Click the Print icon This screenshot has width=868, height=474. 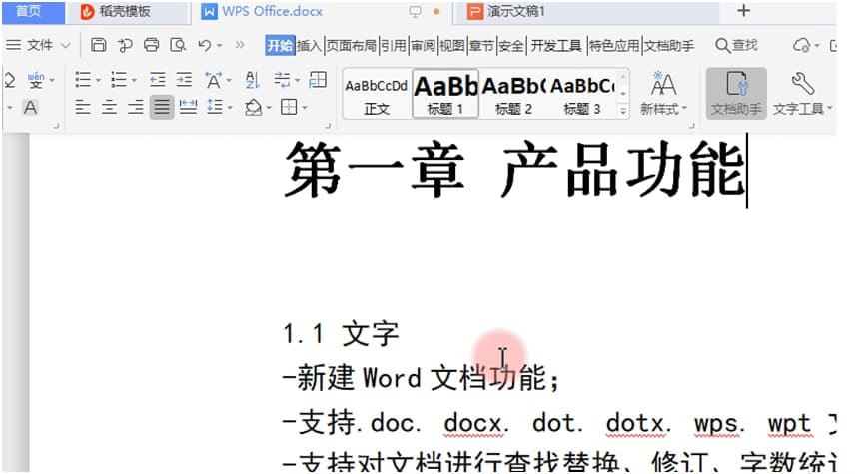pyautogui.click(x=151, y=45)
